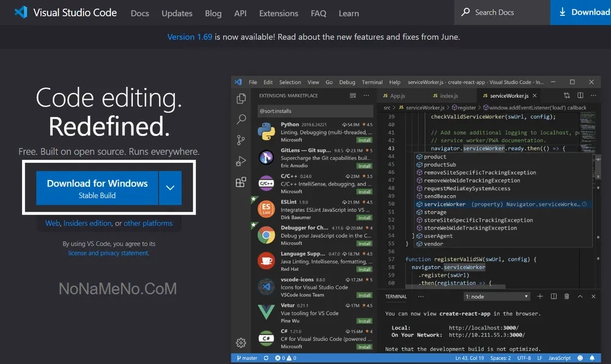Open the Extensions menu in top navigation
The width and height of the screenshot is (611, 364).
pyautogui.click(x=278, y=13)
